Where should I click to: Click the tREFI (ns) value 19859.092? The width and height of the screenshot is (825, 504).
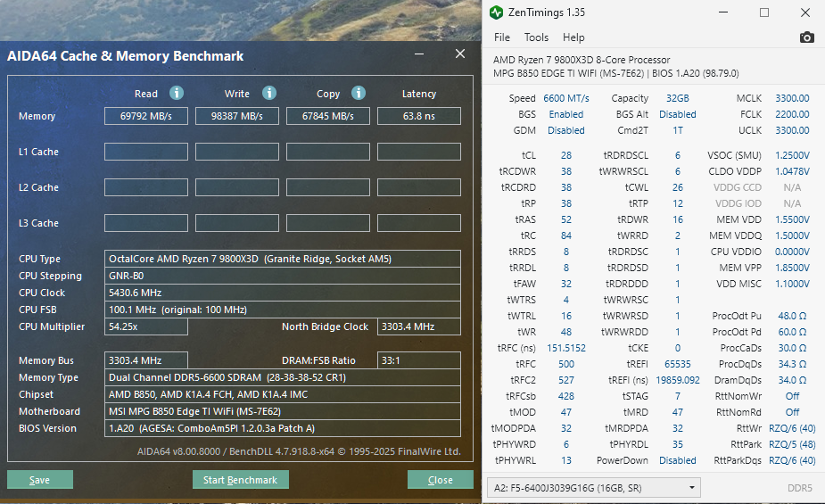(678, 380)
